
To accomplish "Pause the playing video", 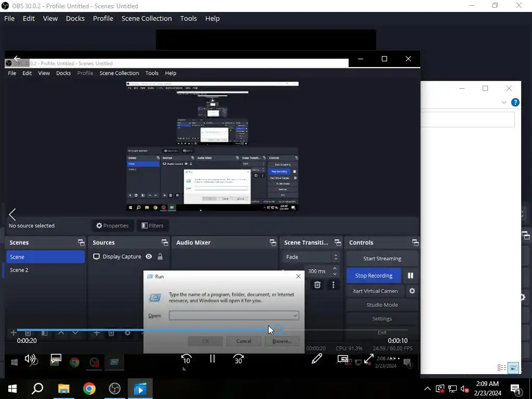I will 212,358.
